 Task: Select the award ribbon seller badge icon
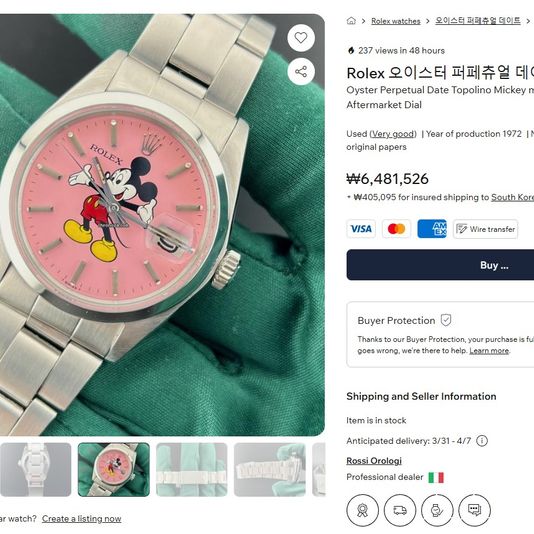click(362, 510)
